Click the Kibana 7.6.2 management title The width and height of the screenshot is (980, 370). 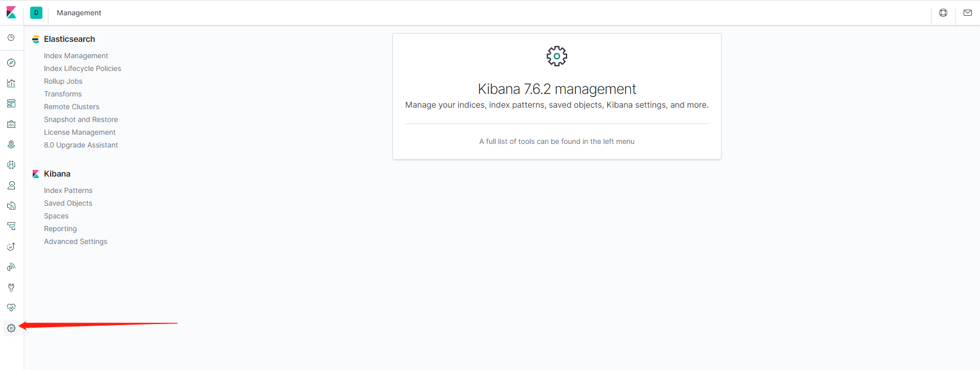[557, 89]
